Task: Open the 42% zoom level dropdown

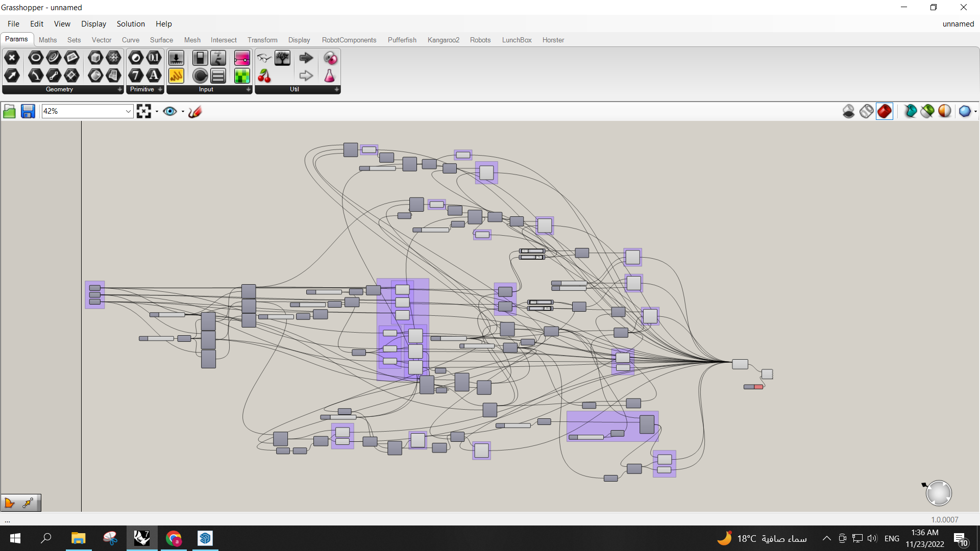Action: 128,111
